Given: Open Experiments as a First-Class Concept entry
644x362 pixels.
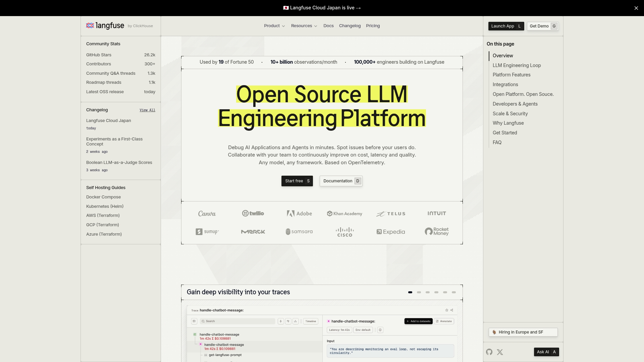Looking at the screenshot, I should pyautogui.click(x=114, y=141).
